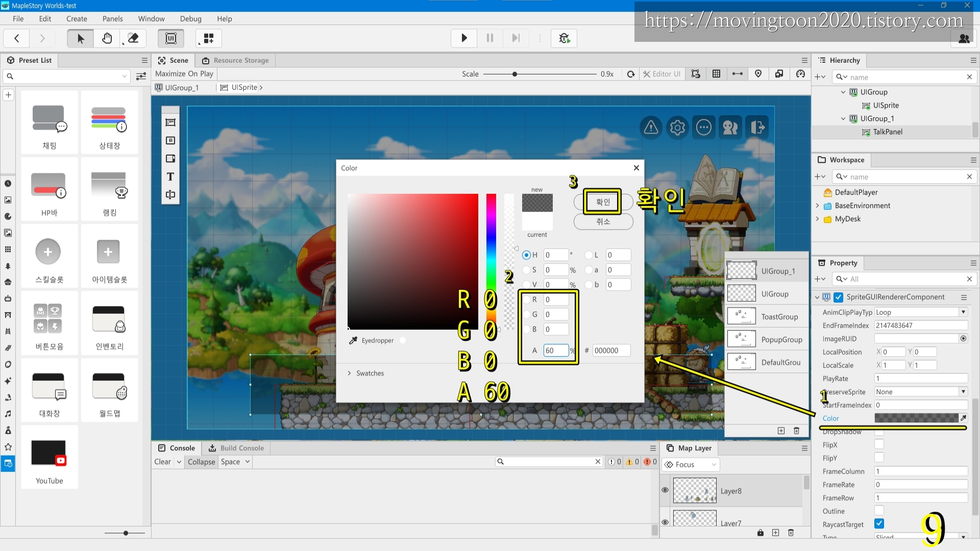Enable the FlipX checkbox

pos(879,444)
